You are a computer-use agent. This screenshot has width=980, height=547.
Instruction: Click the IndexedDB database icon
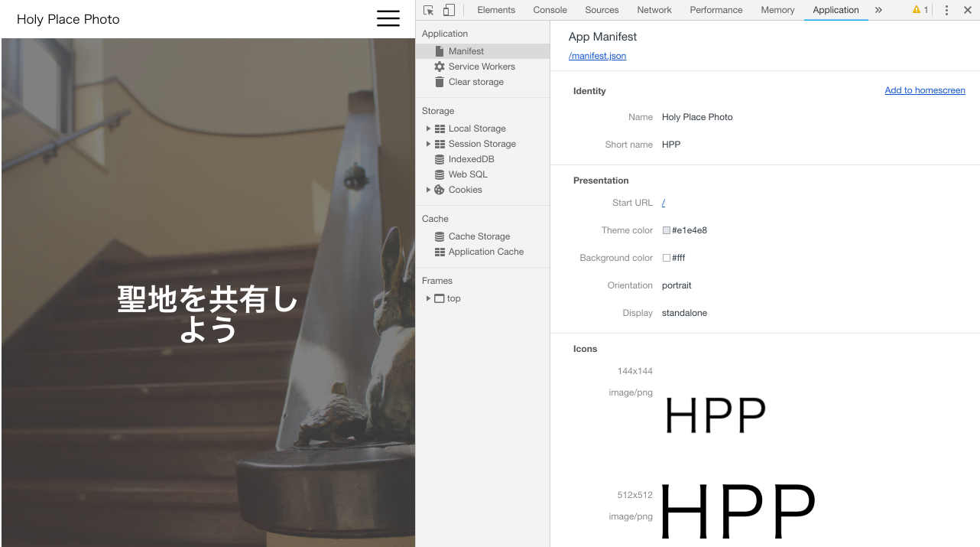click(440, 159)
